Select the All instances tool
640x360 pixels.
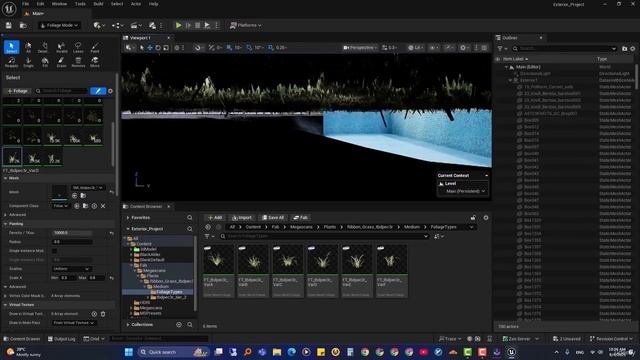28,47
